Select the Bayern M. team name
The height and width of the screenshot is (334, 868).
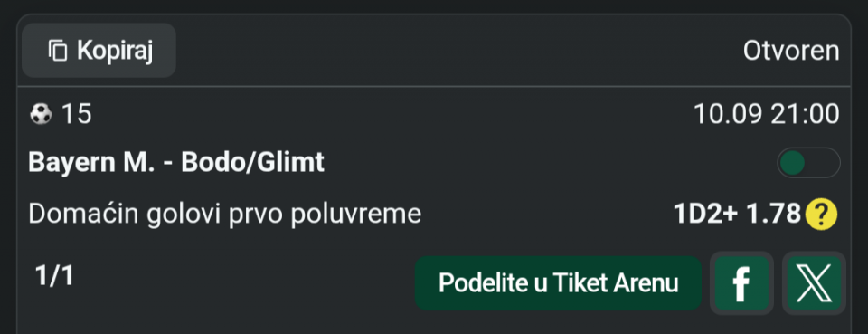[x=91, y=163]
